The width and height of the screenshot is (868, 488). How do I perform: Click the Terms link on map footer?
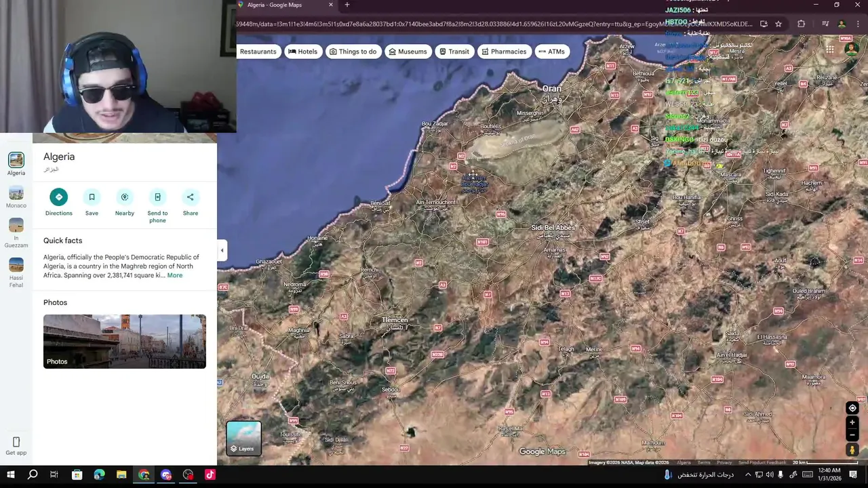point(704,462)
